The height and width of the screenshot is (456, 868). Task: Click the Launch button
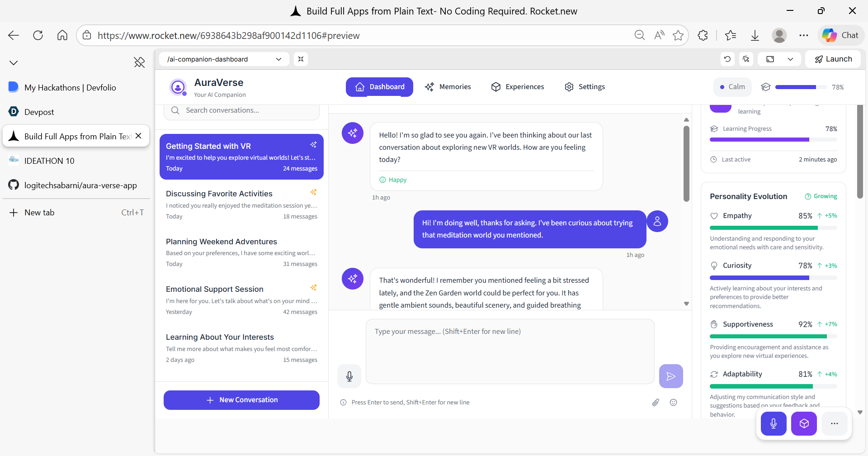833,59
